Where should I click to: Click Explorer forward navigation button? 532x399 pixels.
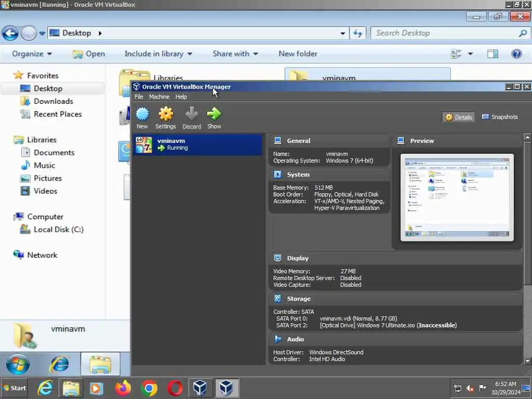[29, 33]
